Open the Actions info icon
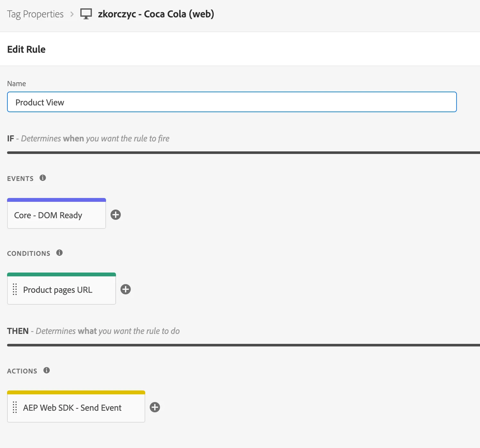Viewport: 480px width, 448px height. pos(47,370)
